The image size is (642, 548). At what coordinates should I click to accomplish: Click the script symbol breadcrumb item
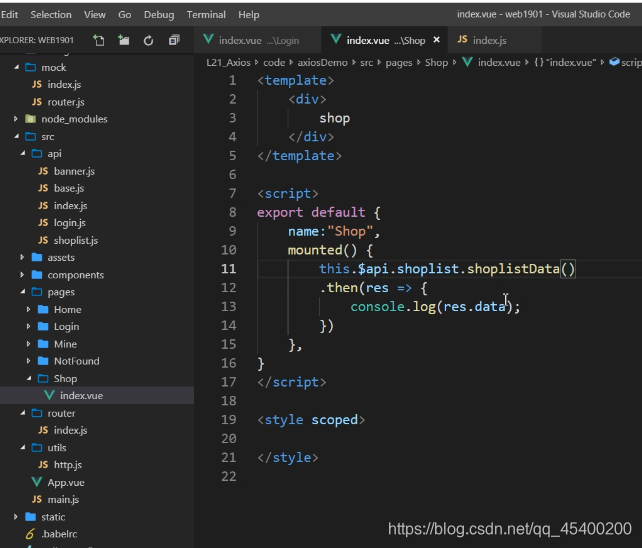pos(626,63)
